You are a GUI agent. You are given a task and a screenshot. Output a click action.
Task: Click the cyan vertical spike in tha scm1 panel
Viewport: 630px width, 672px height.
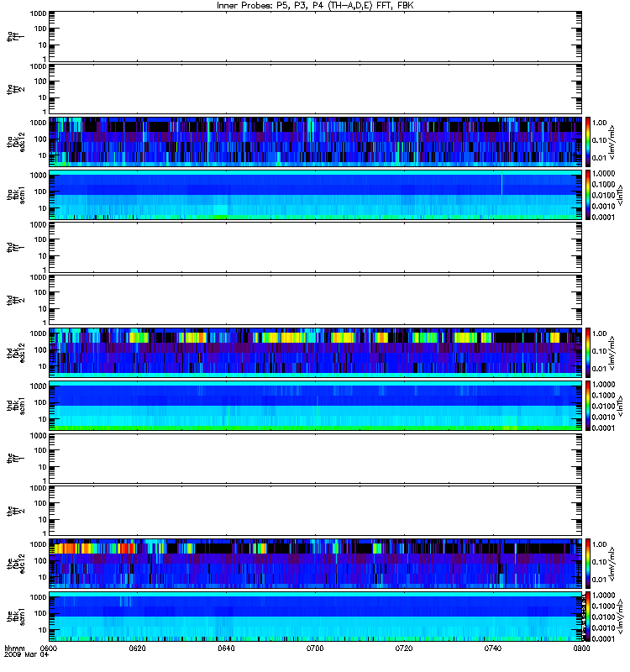(501, 183)
